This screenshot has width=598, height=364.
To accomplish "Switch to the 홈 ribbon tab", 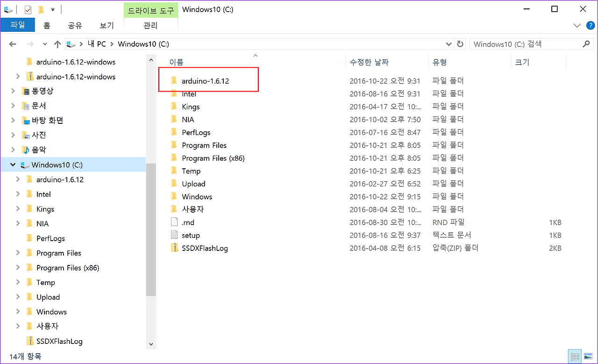I will pos(47,25).
